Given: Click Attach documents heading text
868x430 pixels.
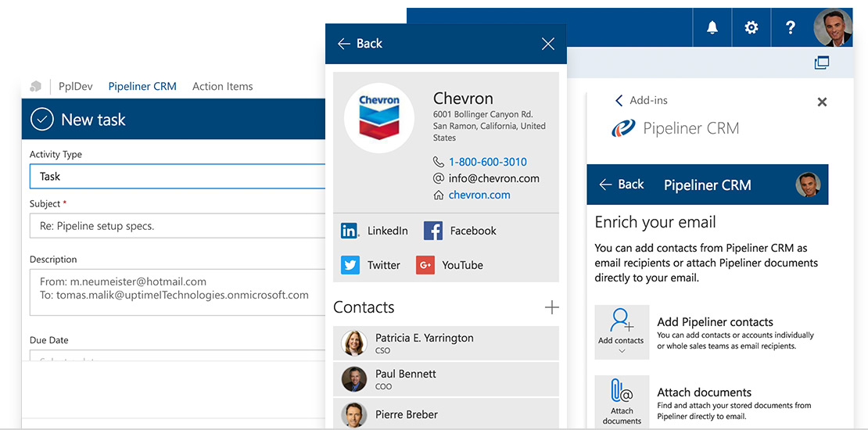Looking at the screenshot, I should point(704,392).
